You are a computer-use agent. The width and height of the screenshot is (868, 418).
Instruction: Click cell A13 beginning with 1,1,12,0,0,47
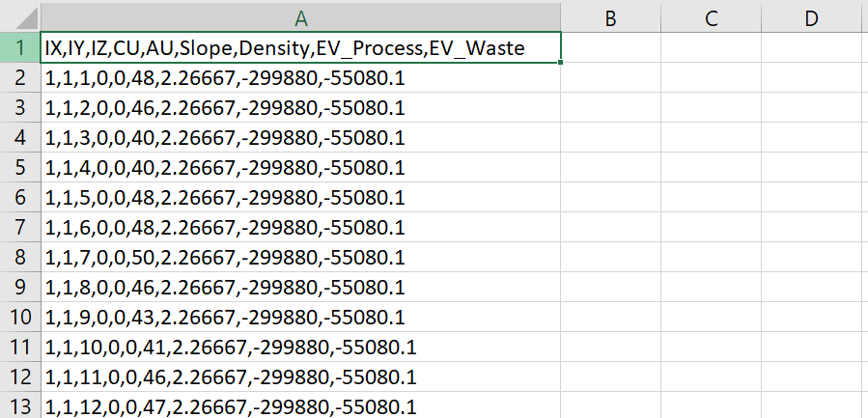tap(300, 405)
